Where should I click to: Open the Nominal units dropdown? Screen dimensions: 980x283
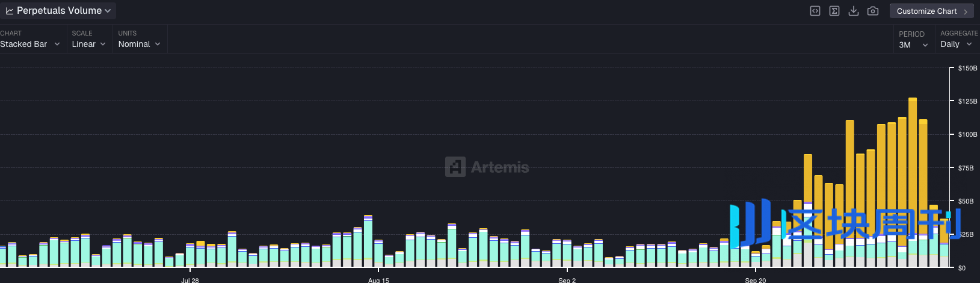pyautogui.click(x=139, y=44)
